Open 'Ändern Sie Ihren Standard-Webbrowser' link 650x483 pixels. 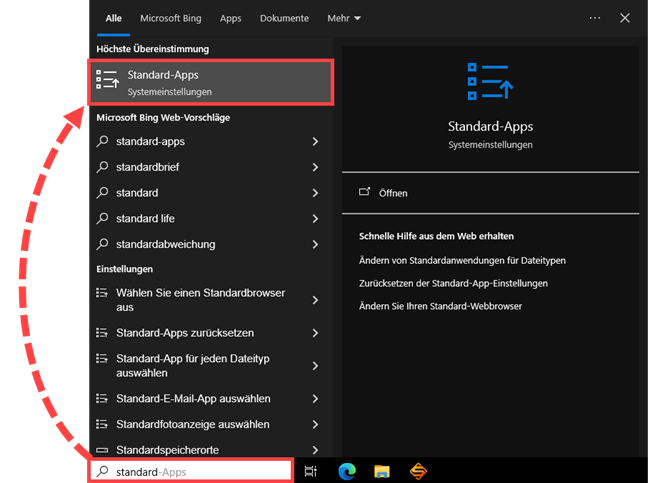(440, 306)
